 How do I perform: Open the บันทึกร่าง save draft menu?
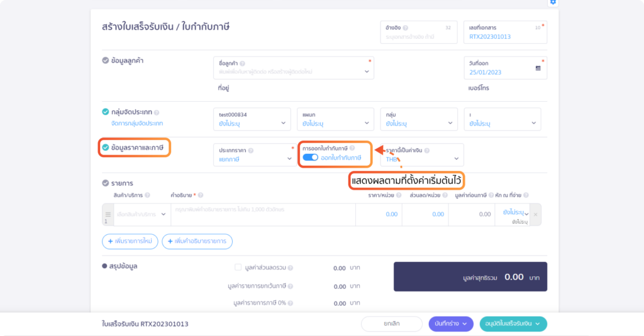(451, 324)
